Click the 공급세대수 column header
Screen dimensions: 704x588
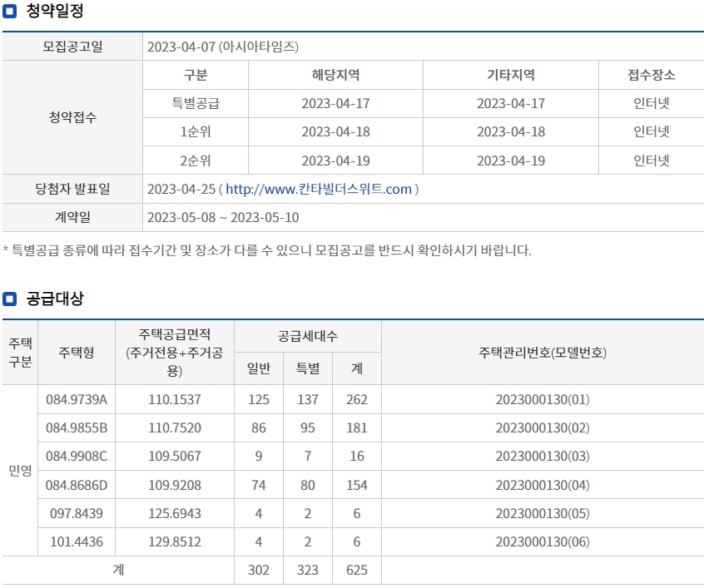[x=308, y=336]
